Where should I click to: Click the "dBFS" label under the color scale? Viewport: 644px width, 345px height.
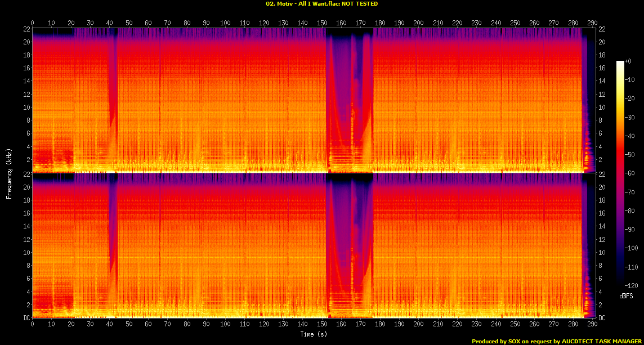coord(626,295)
